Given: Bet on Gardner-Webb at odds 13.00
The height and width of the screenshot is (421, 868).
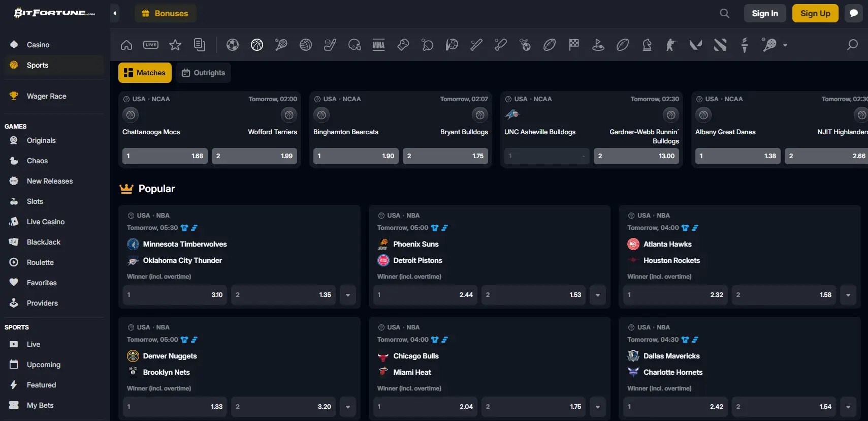Looking at the screenshot, I should [x=636, y=156].
